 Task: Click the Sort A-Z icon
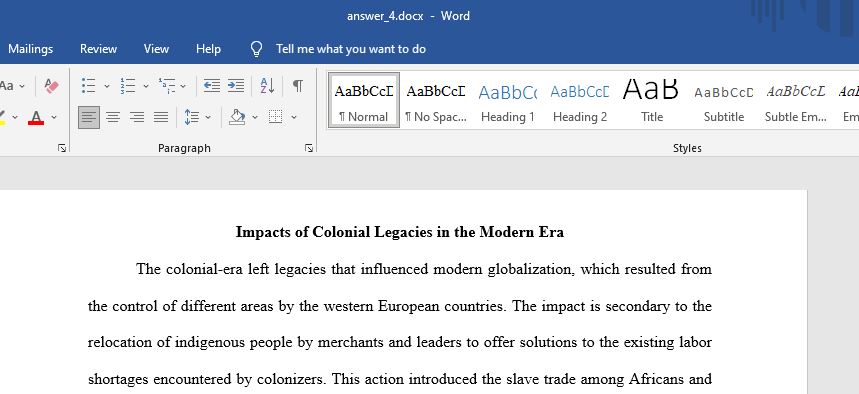[x=267, y=85]
